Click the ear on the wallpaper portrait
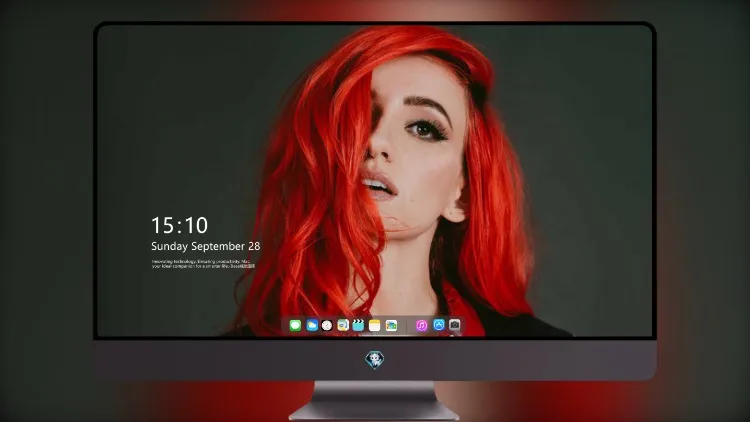750x422 pixels. coord(453,206)
